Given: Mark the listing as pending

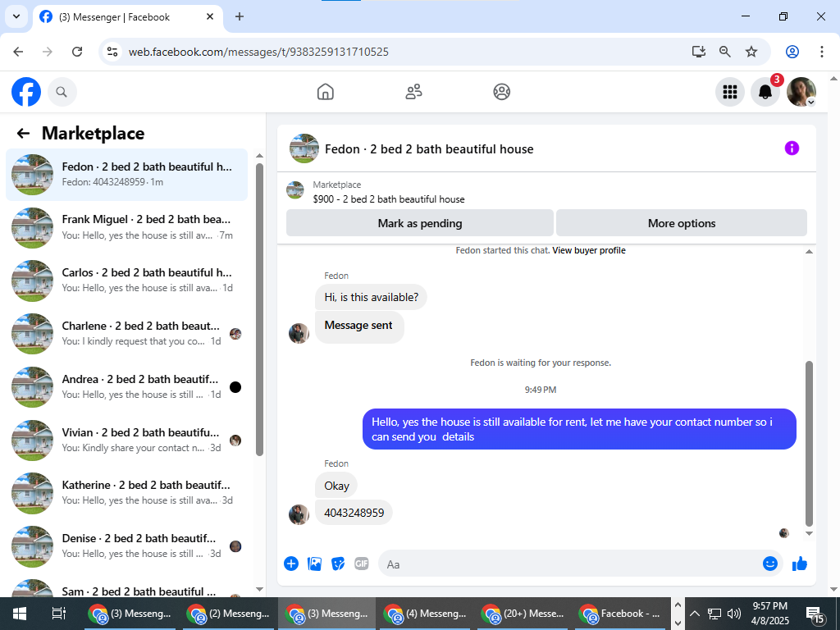Looking at the screenshot, I should coord(419,223).
